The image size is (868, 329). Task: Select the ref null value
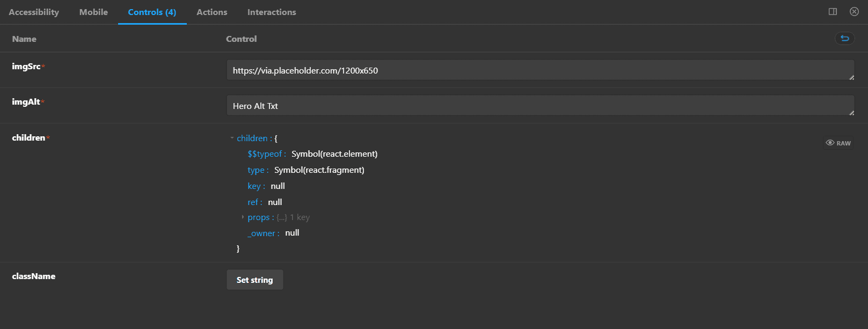pyautogui.click(x=275, y=202)
